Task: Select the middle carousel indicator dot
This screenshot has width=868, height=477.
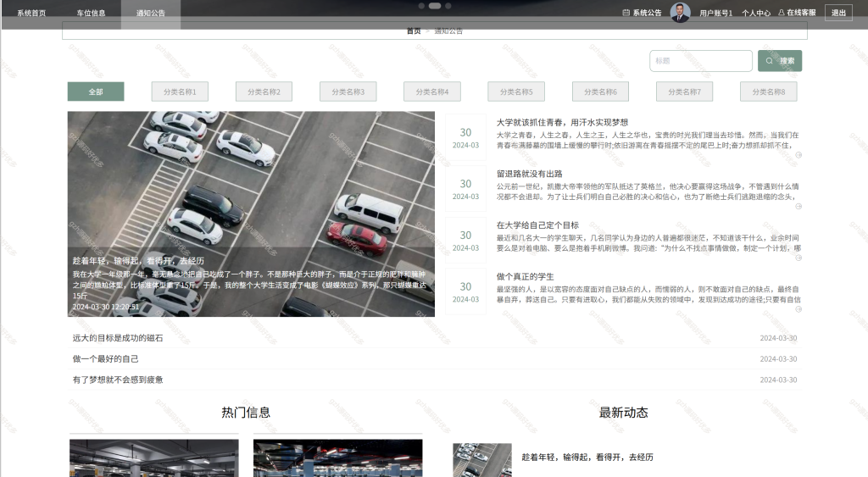Action: 435,6
